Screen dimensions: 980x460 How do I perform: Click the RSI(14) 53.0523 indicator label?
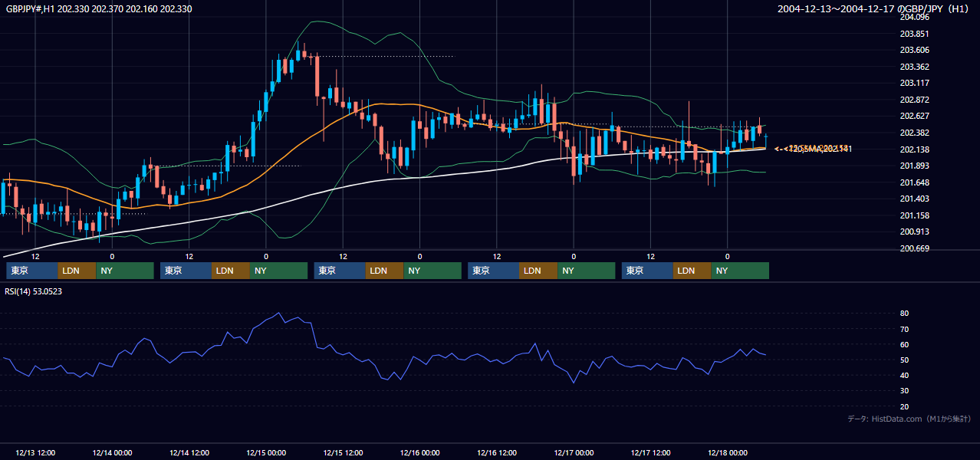[x=34, y=291]
